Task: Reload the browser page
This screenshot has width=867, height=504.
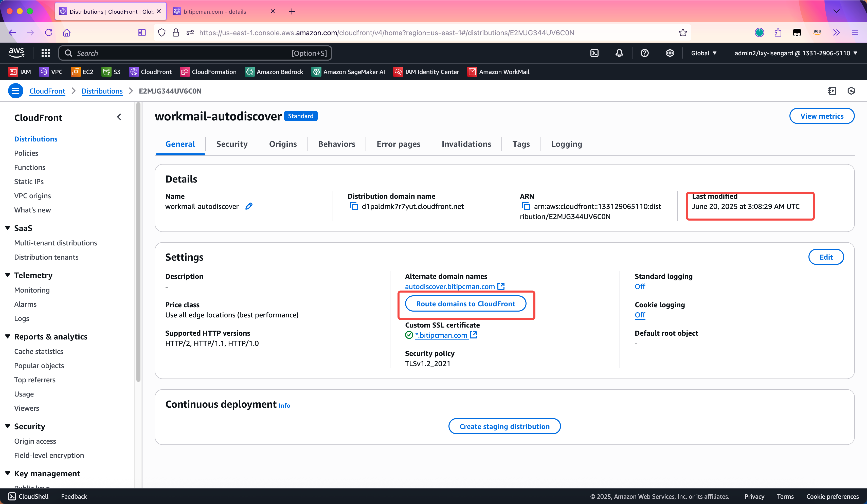Action: 48,33
